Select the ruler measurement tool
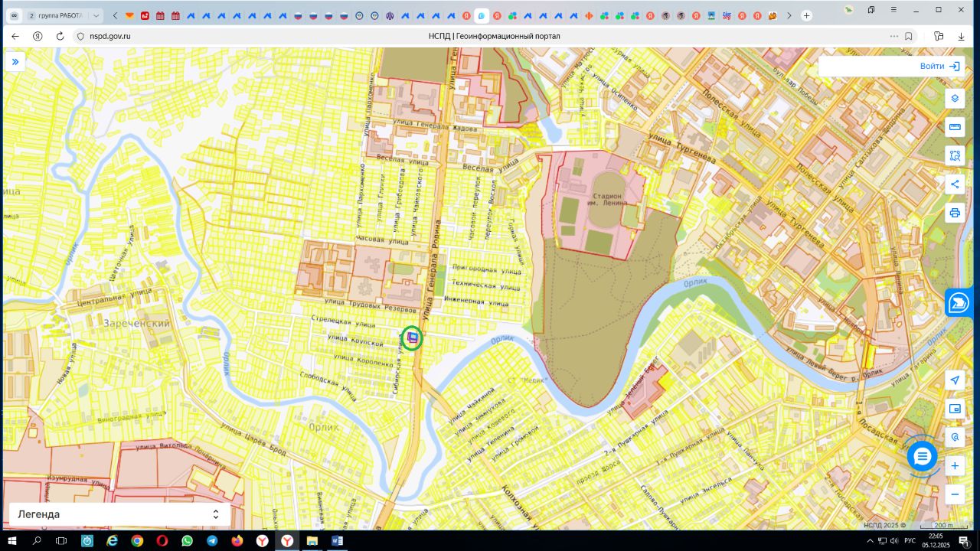This screenshot has width=980, height=551. [955, 127]
